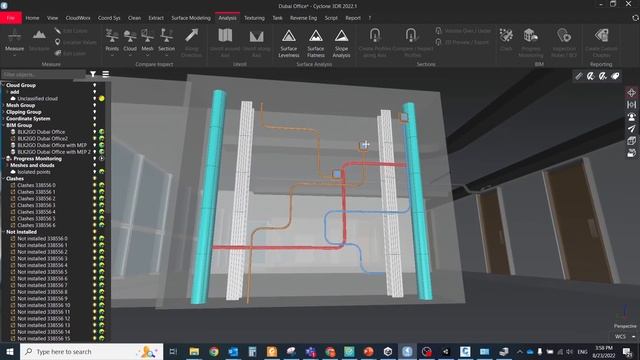Toggle visibility bulb for Mesh Group
This screenshot has width=640, height=360.
95,105
